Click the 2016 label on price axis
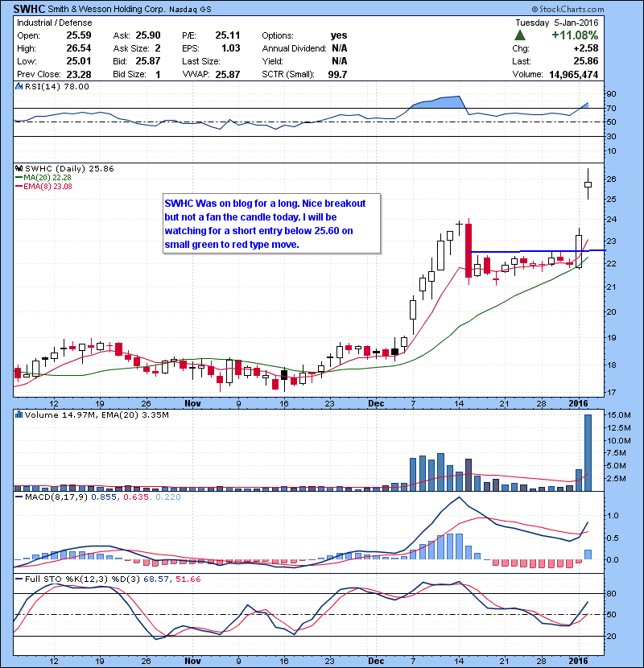The width and height of the screenshot is (644, 668). (x=578, y=403)
